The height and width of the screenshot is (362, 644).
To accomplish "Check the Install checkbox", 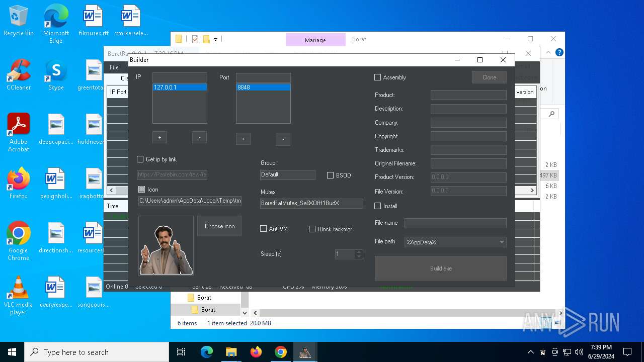I will pos(378,206).
